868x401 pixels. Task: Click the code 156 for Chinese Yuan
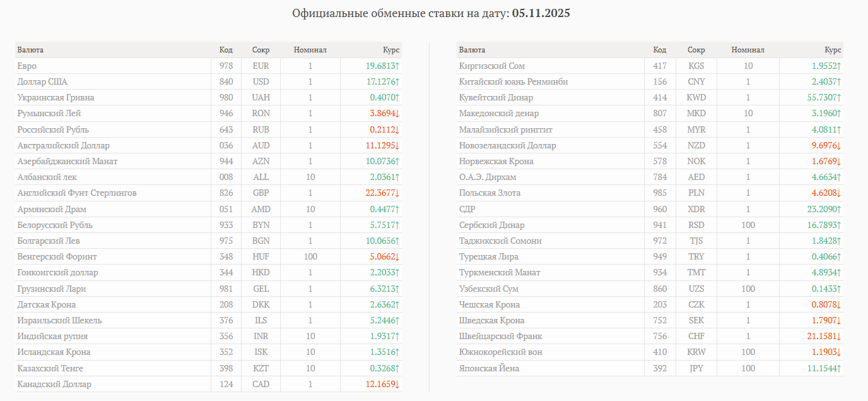coord(660,82)
